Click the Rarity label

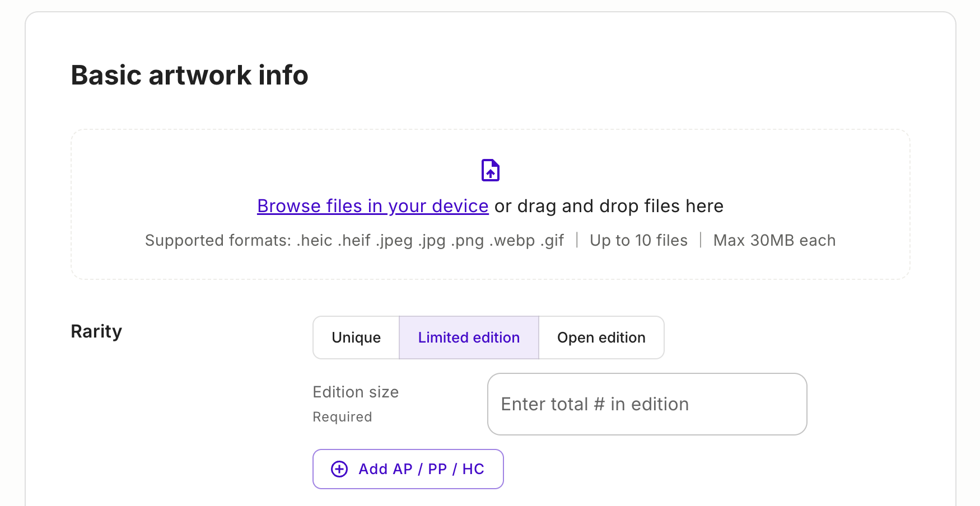tap(96, 331)
